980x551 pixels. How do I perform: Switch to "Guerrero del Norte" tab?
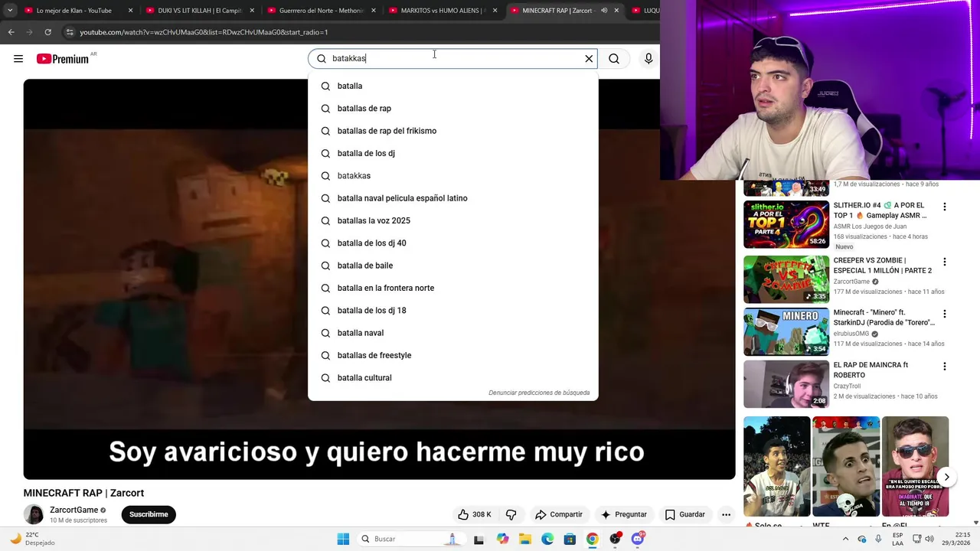point(322,11)
